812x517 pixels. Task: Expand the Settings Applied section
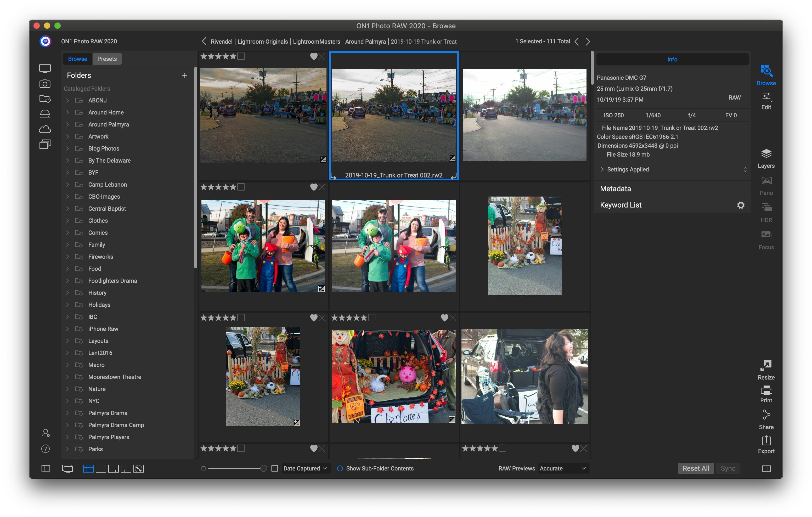pos(602,170)
